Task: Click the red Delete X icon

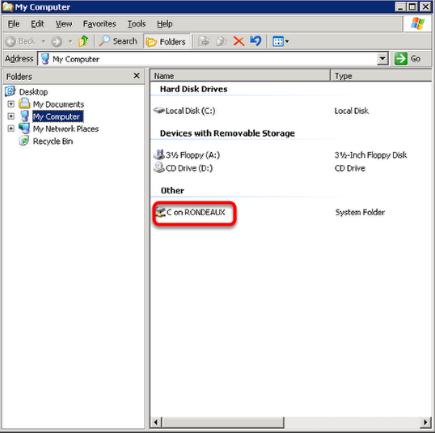Action: point(239,41)
